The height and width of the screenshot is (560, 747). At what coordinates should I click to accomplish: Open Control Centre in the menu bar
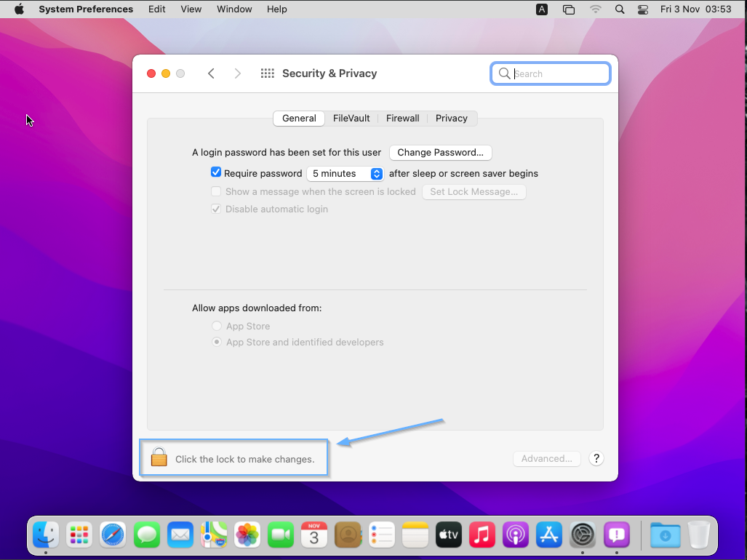(642, 9)
